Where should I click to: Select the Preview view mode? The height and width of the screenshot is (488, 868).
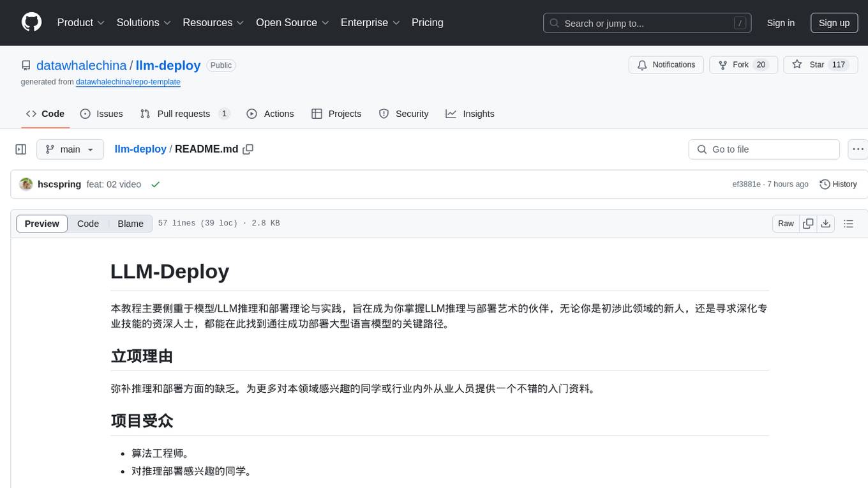(42, 224)
